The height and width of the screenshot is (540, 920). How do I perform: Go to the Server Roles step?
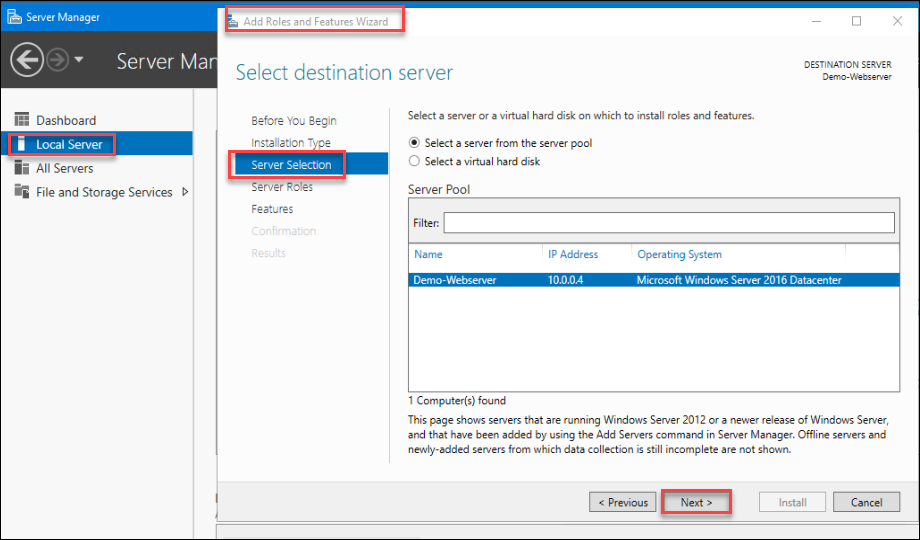point(282,187)
